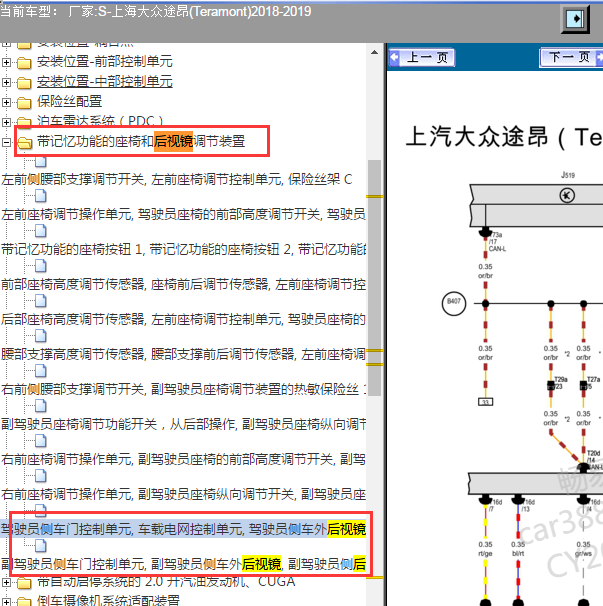Click document icon above 左前侧腰部支撑调节开关
This screenshot has width=603, height=606.
coord(41,162)
